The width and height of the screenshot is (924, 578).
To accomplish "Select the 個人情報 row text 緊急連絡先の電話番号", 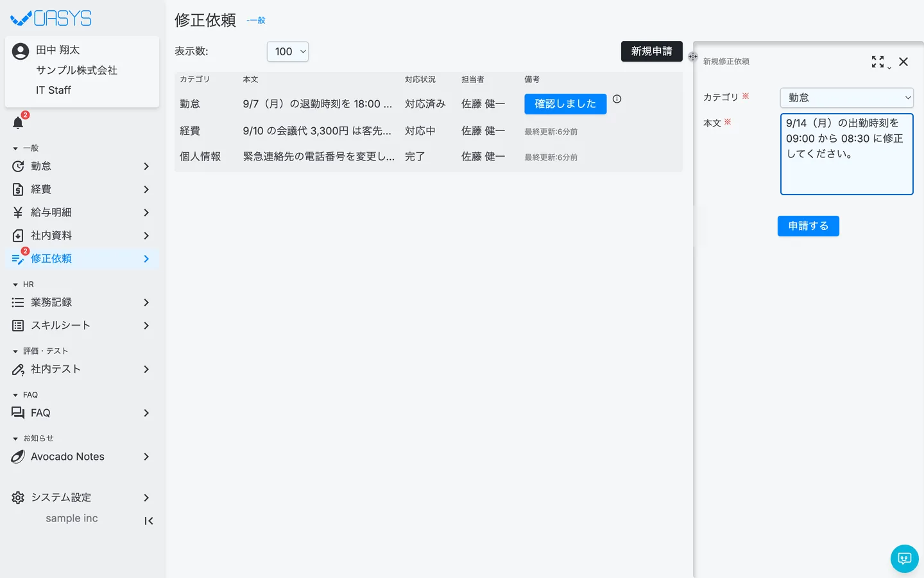I will tap(319, 157).
